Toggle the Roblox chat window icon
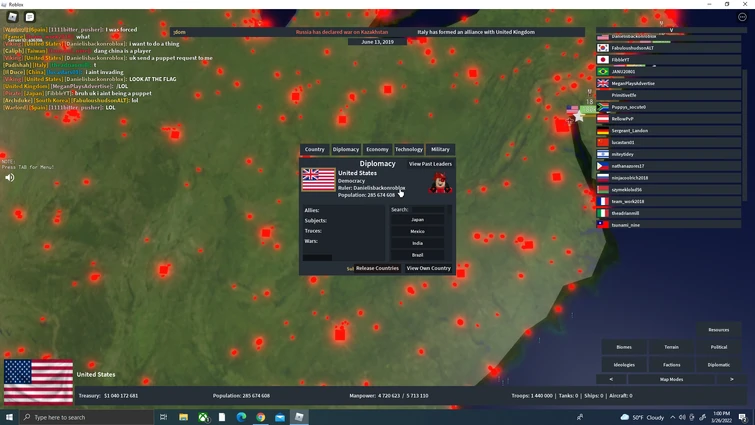Image resolution: width=755 pixels, height=425 pixels. [x=30, y=17]
